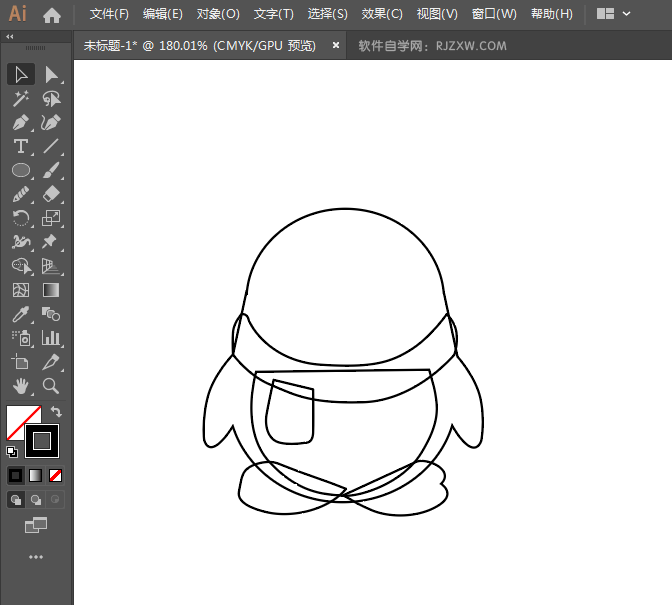Viewport: 672px width, 605px height.
Task: Choose the Type tool
Action: coord(20,146)
